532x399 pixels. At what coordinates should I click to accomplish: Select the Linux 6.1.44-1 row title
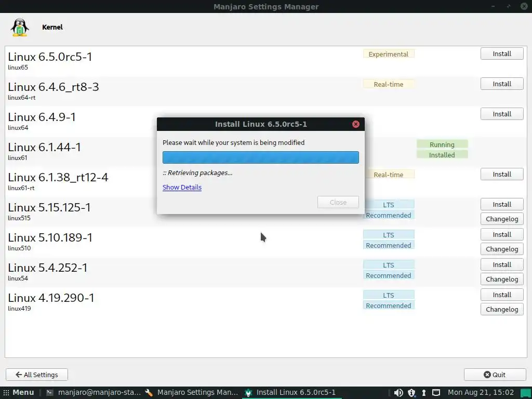[x=45, y=147]
